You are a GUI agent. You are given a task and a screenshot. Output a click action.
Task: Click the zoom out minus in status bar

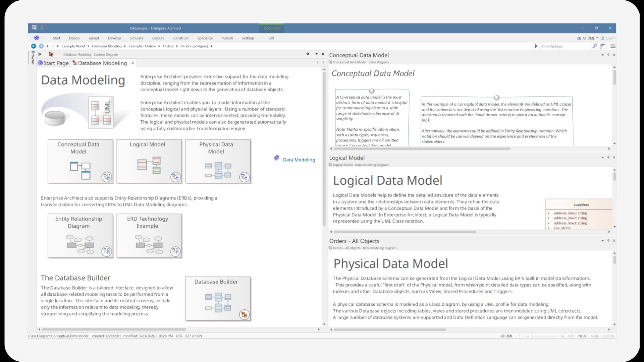click(x=528, y=336)
